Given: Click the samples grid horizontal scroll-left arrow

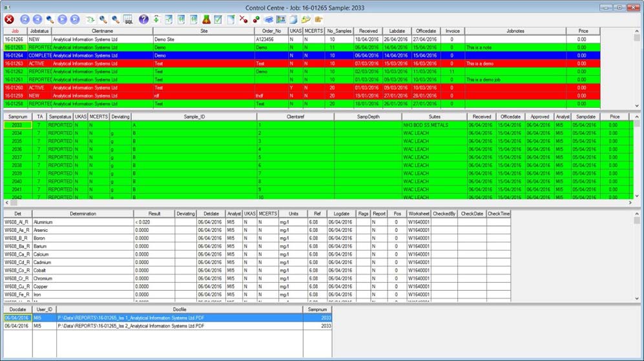Looking at the screenshot, I should [x=6, y=203].
